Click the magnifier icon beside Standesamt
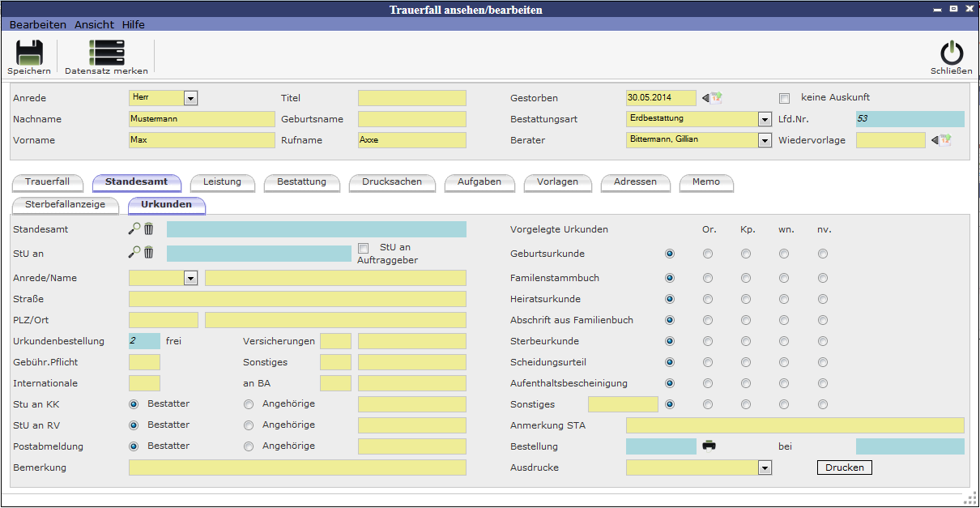The width and height of the screenshot is (980, 508). click(134, 229)
